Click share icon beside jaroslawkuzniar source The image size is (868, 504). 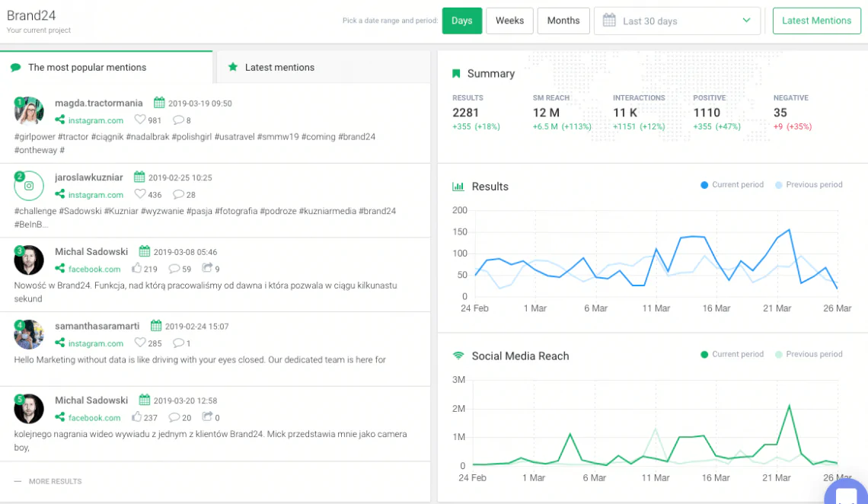click(x=60, y=194)
